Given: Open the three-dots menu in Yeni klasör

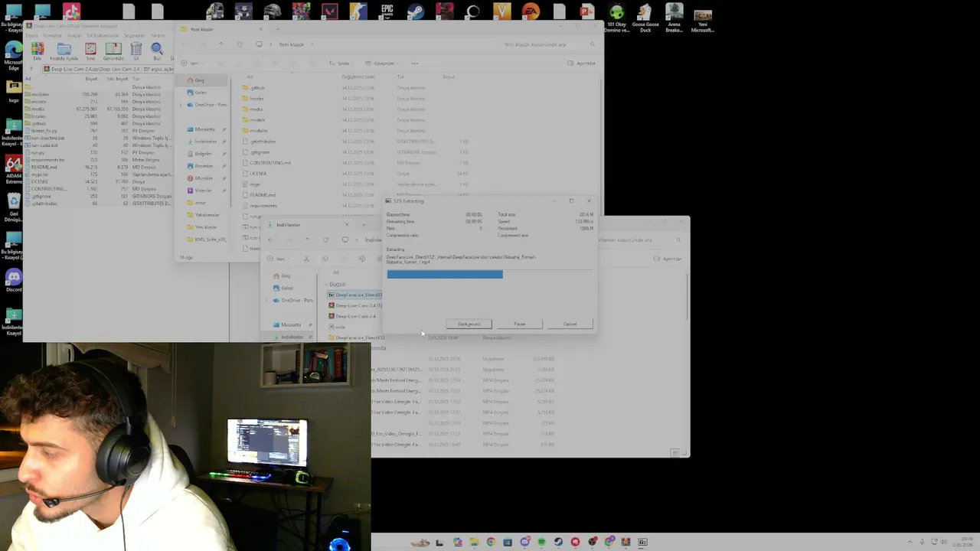Looking at the screenshot, I should 415,63.
